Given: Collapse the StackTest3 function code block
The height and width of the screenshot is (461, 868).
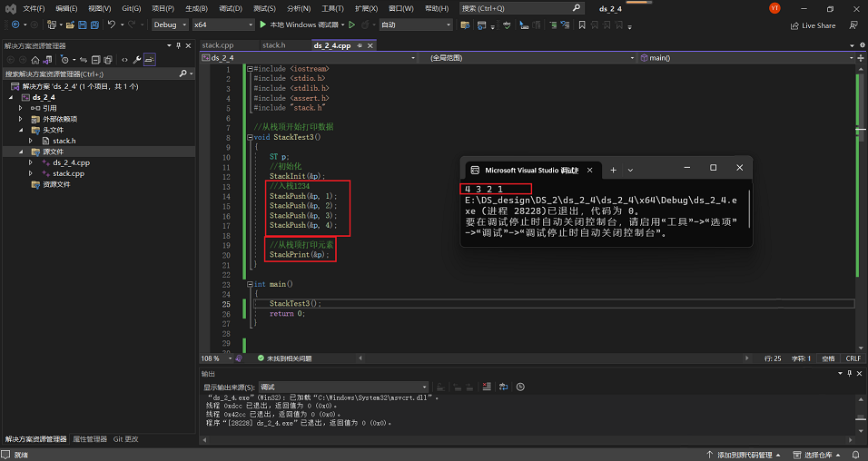Looking at the screenshot, I should [x=250, y=137].
